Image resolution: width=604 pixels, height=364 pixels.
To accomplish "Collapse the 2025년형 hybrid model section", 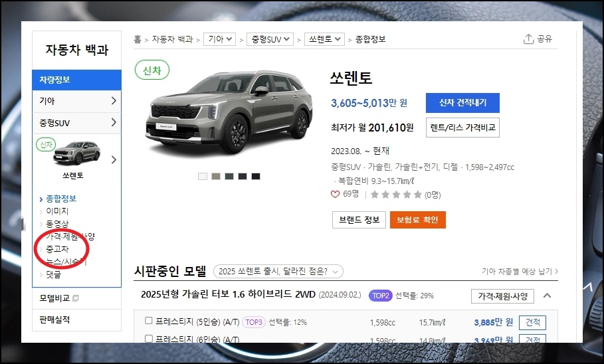I will coord(547,296).
